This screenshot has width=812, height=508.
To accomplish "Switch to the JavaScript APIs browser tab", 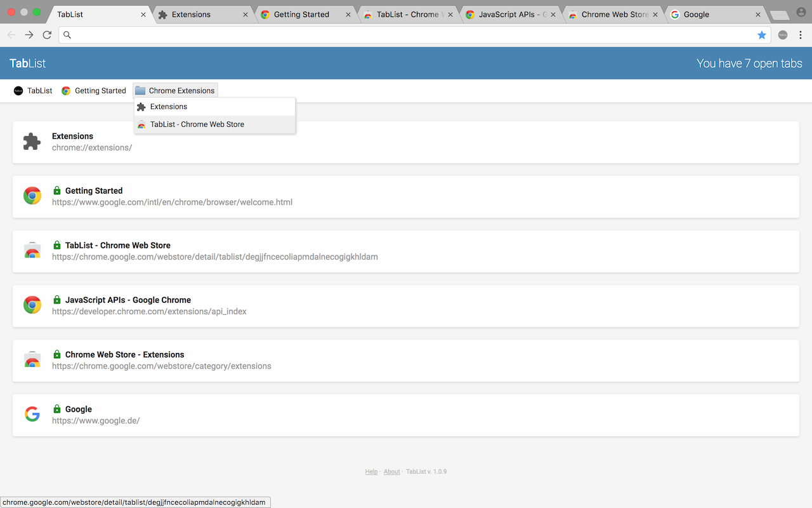I will pos(510,14).
